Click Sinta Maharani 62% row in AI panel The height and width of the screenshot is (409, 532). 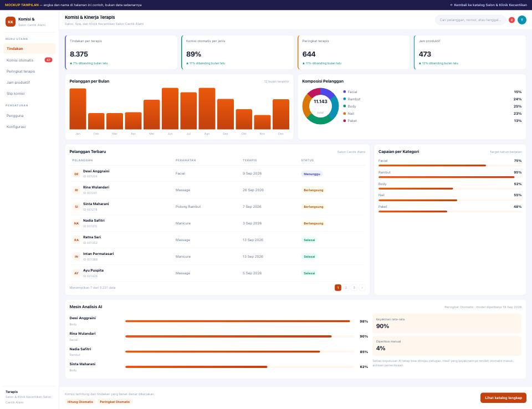pos(219,367)
